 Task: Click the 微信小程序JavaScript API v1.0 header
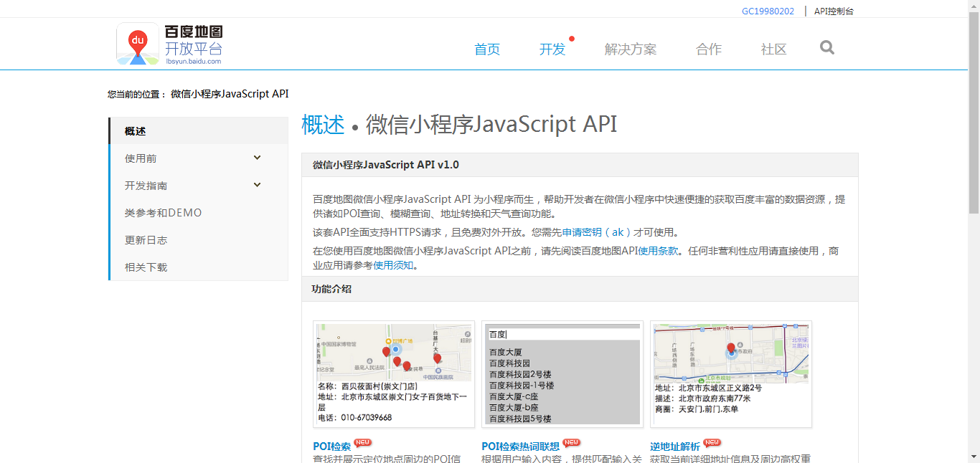tap(580, 165)
